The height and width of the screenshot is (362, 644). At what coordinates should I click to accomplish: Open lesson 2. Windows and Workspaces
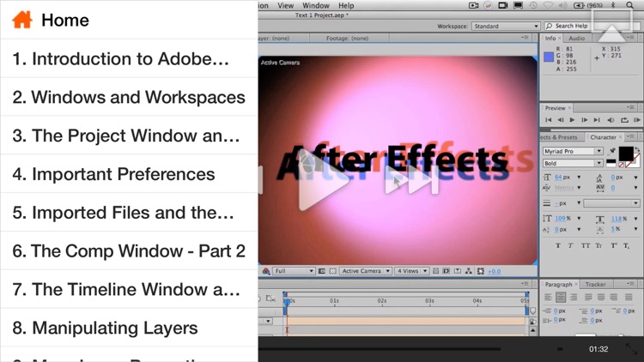click(x=129, y=97)
